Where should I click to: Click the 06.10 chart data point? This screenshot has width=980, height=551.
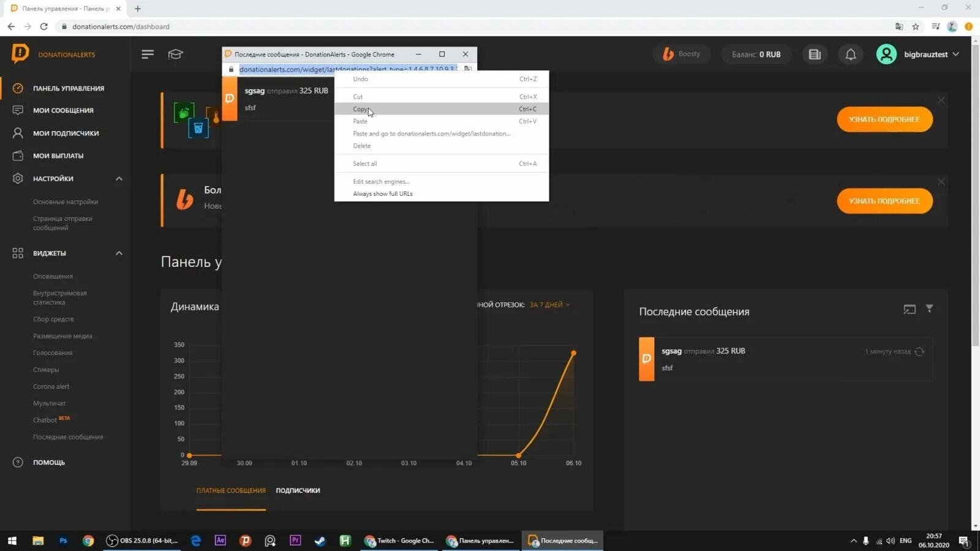tap(574, 353)
